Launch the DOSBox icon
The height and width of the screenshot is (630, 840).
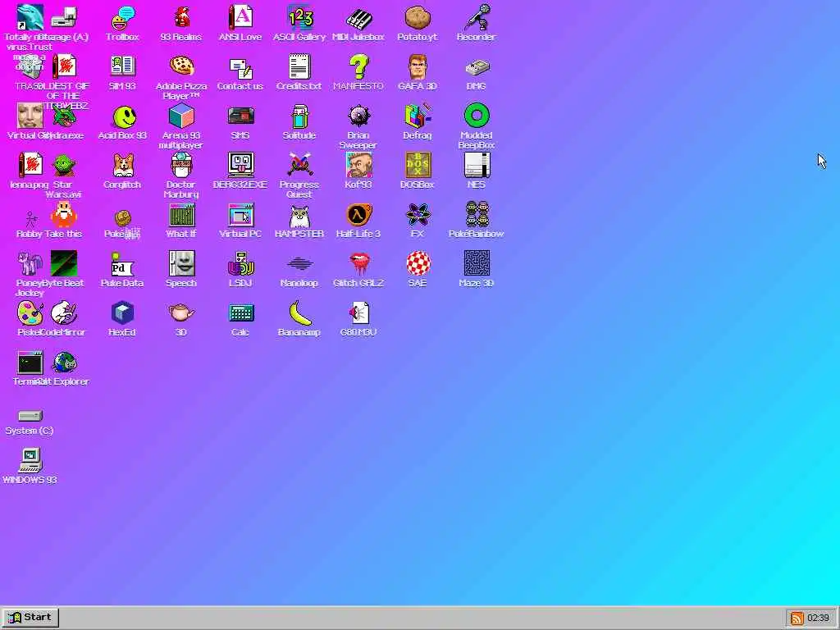click(418, 165)
